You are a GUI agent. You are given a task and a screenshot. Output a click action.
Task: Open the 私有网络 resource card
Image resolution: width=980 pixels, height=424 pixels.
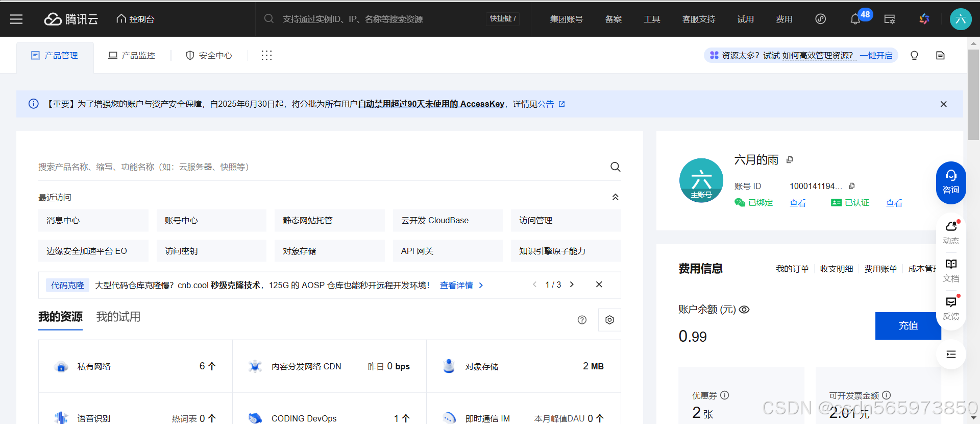point(135,366)
